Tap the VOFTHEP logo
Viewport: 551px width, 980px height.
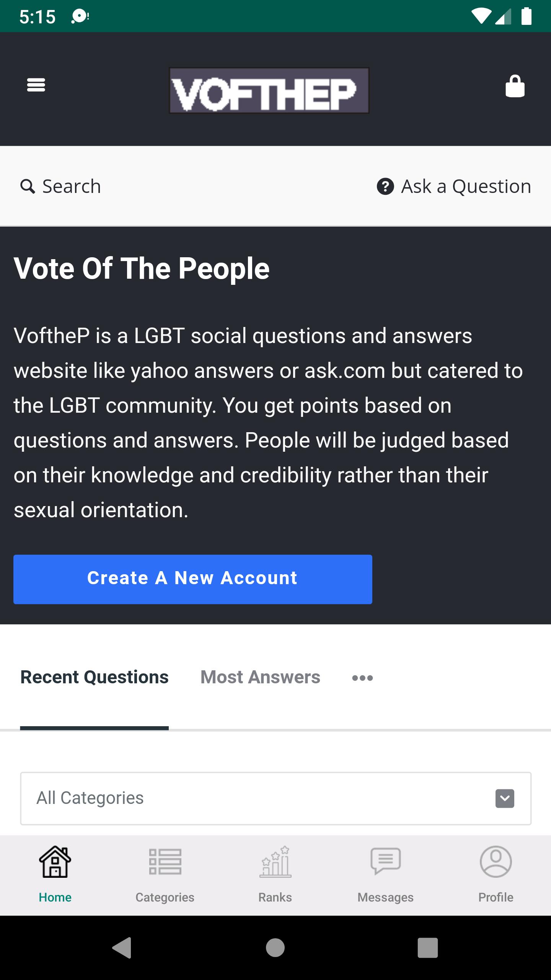[269, 90]
